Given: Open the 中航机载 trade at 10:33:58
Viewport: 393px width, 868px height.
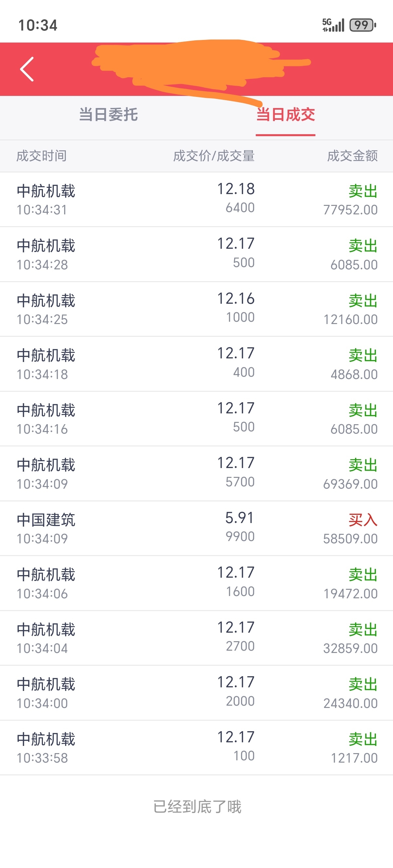Looking at the screenshot, I should (x=196, y=748).
